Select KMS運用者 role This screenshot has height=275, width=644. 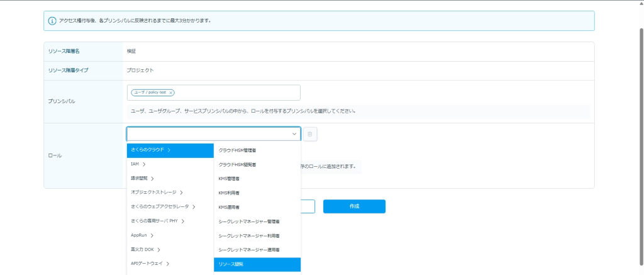[x=257, y=207]
